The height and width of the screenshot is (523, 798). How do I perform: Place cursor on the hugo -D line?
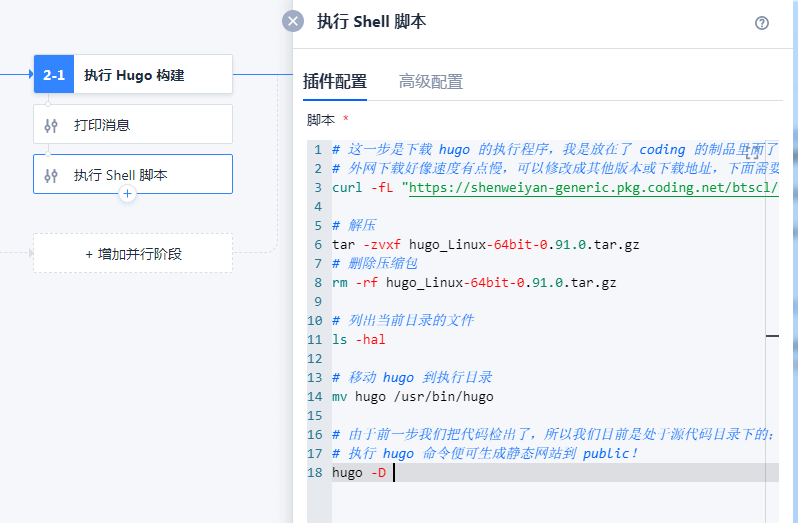click(x=555, y=473)
